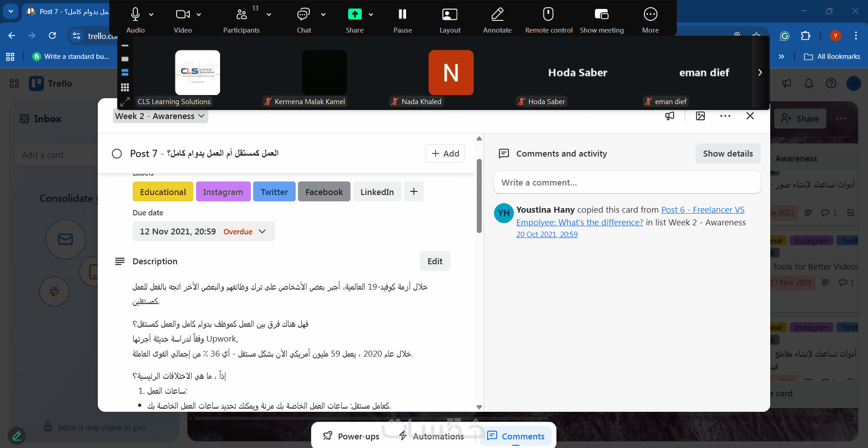Screen dimensions: 868x448
Task: Open the Chrome profile avatar Y
Action: point(835,36)
